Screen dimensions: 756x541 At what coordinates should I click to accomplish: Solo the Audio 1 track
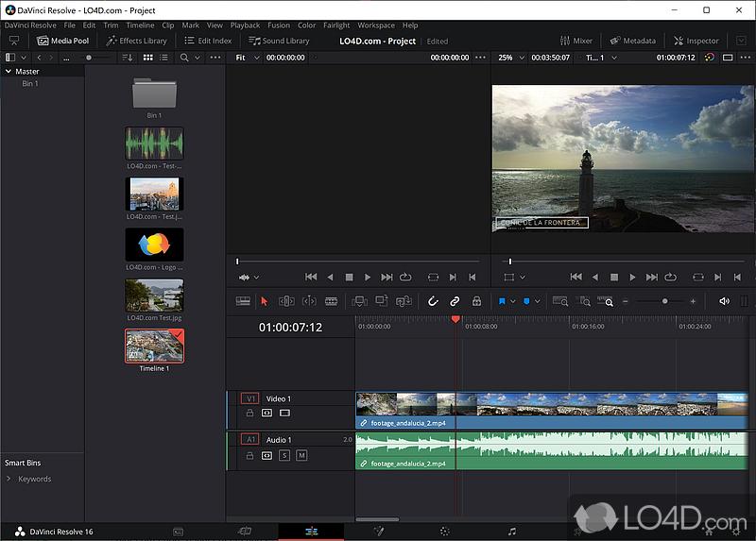(x=284, y=455)
